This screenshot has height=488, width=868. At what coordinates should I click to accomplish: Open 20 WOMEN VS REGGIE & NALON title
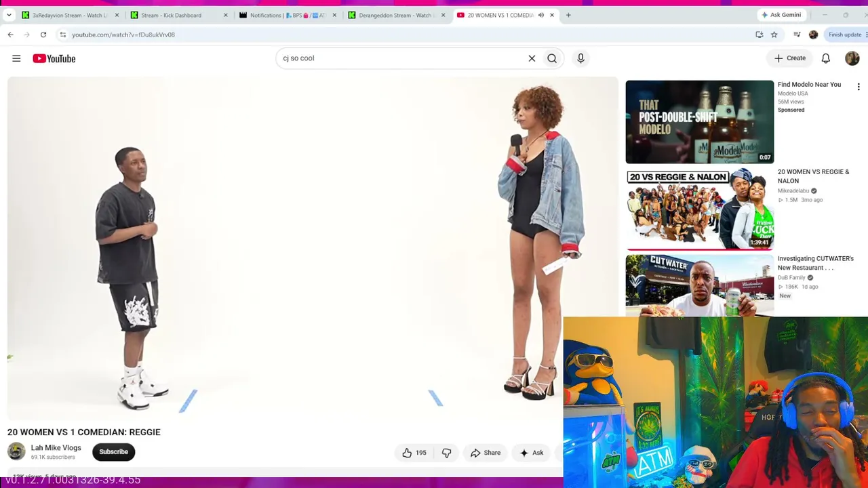[813, 176]
